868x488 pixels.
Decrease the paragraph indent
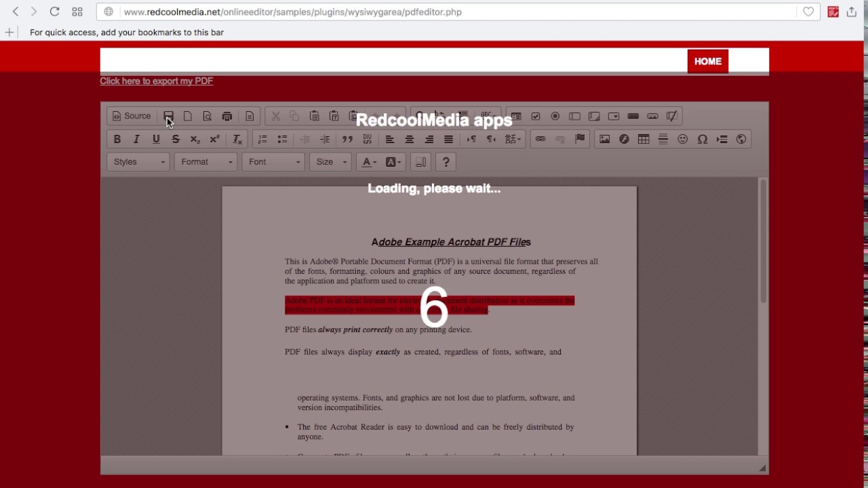click(305, 139)
